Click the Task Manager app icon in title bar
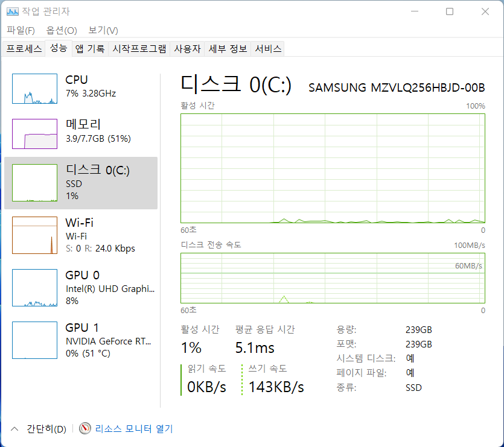 (12, 11)
